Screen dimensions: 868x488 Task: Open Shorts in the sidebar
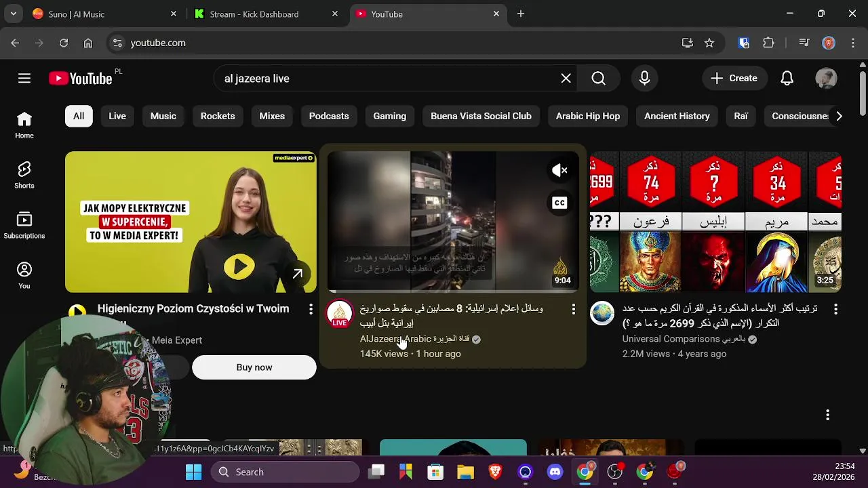coord(24,176)
